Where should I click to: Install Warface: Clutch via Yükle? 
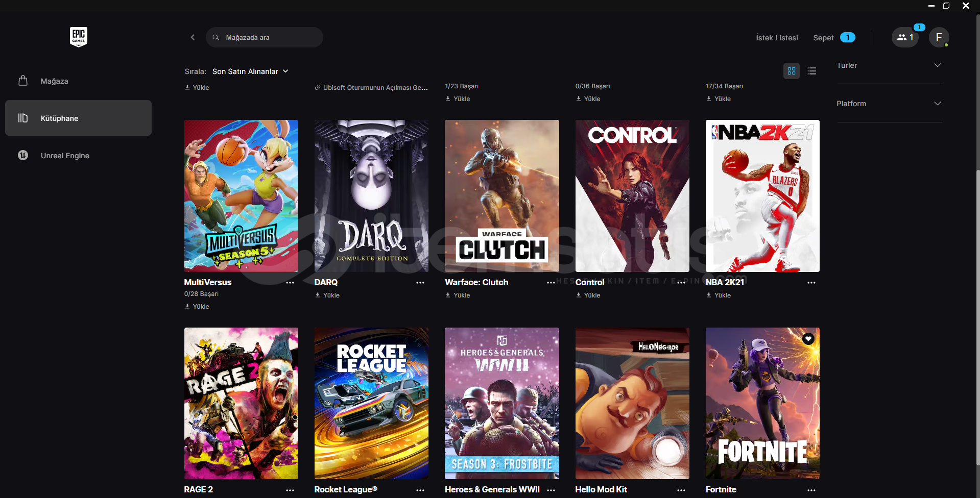458,295
